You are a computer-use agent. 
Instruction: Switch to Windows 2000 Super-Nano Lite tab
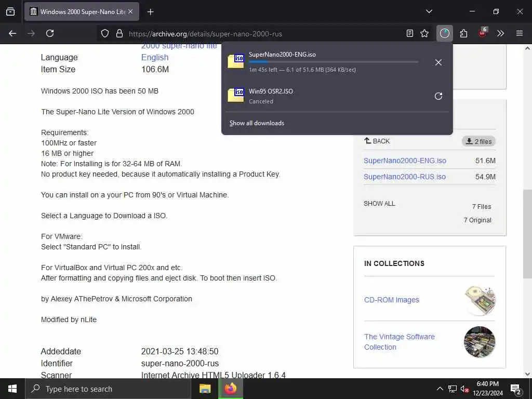82,11
